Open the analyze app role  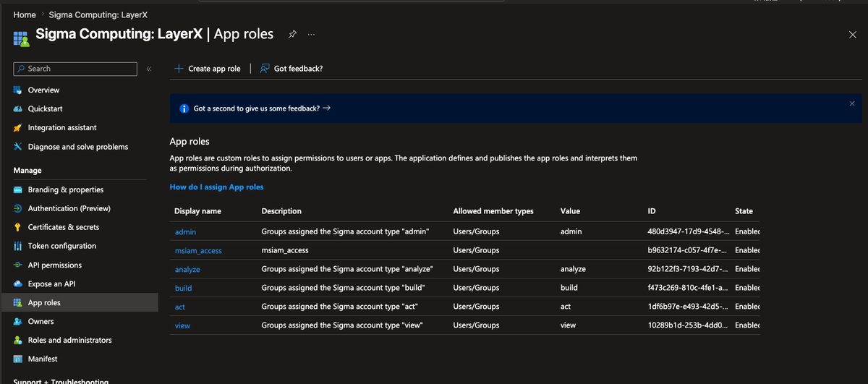coord(187,270)
